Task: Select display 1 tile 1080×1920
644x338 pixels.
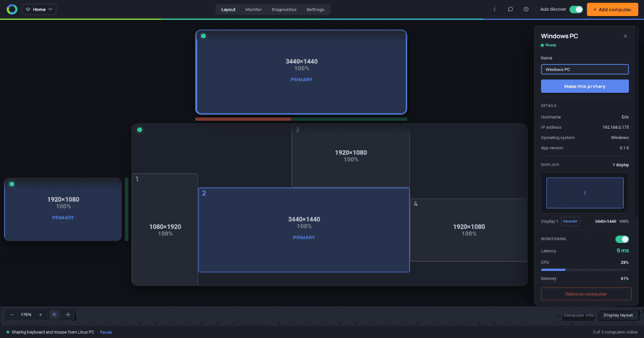Action: click(x=165, y=230)
